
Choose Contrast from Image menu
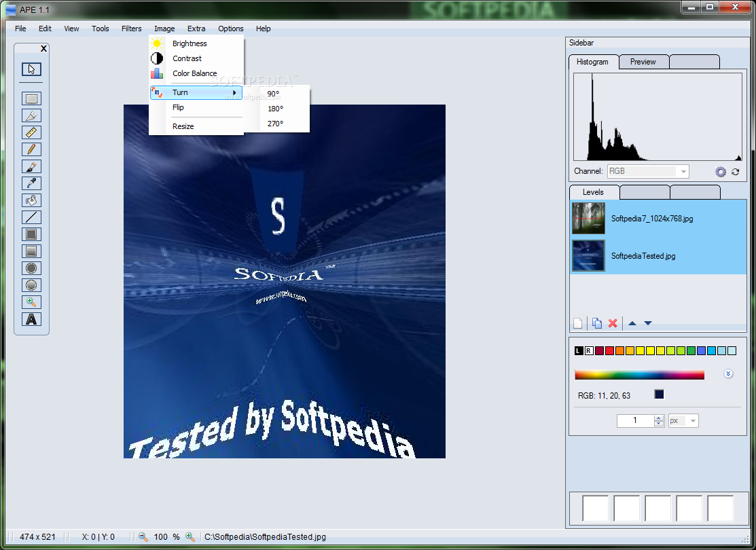point(196,58)
